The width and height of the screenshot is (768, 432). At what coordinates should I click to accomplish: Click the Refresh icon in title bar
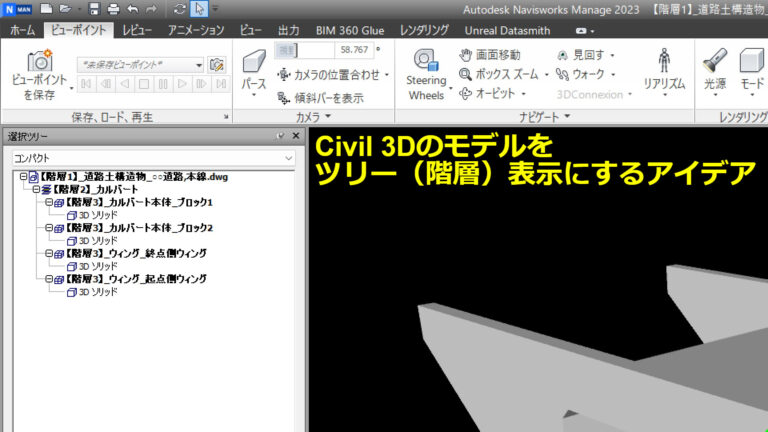click(179, 8)
